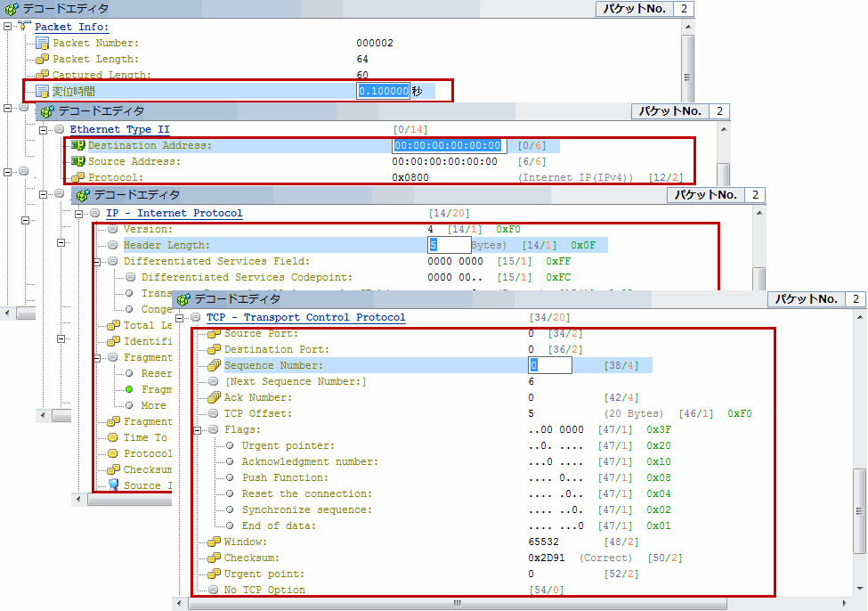Click the TCP Destination Port icon
This screenshot has height=611, width=868.
[214, 349]
